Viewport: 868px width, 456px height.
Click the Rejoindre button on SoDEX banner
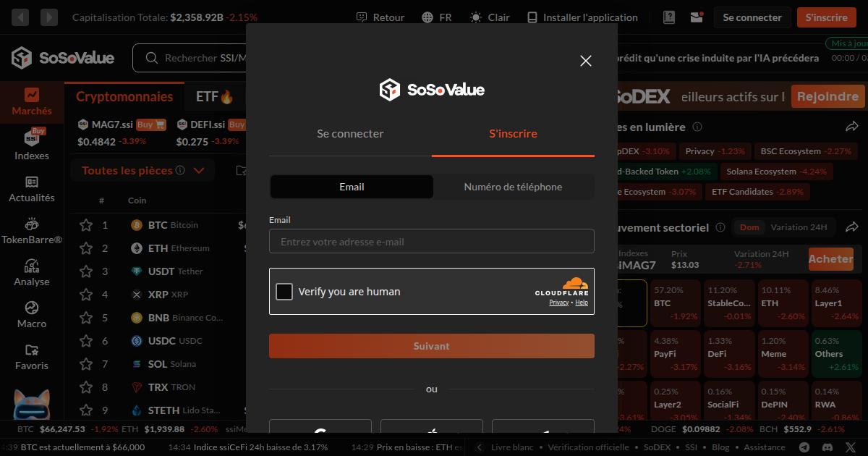pyautogui.click(x=828, y=96)
